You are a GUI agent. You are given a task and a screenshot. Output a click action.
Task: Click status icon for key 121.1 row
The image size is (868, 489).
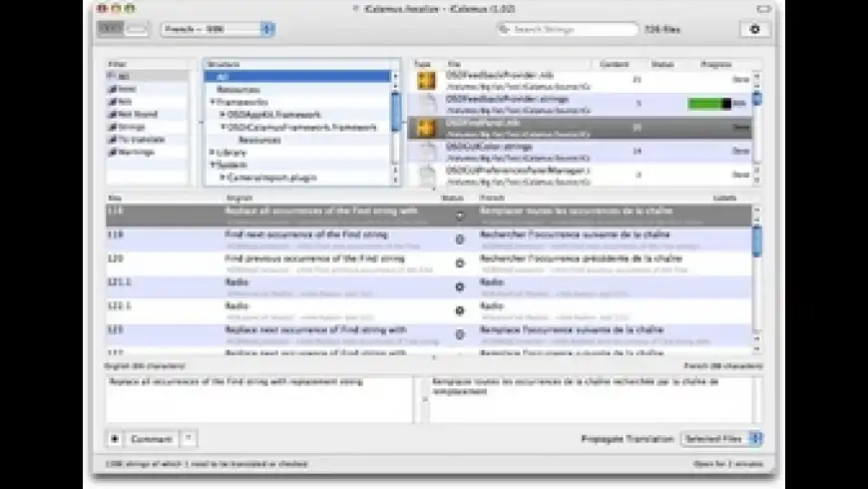click(460, 286)
